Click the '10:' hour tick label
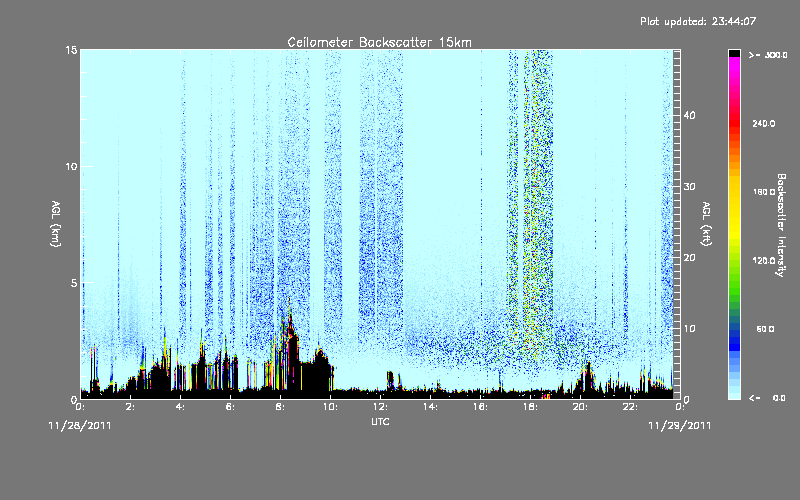 click(x=330, y=407)
